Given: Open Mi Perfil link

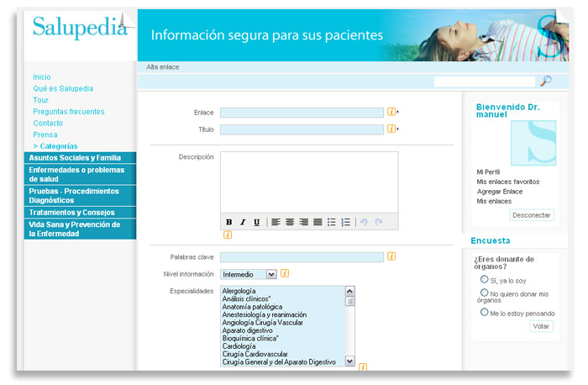Looking at the screenshot, I should pos(488,172).
